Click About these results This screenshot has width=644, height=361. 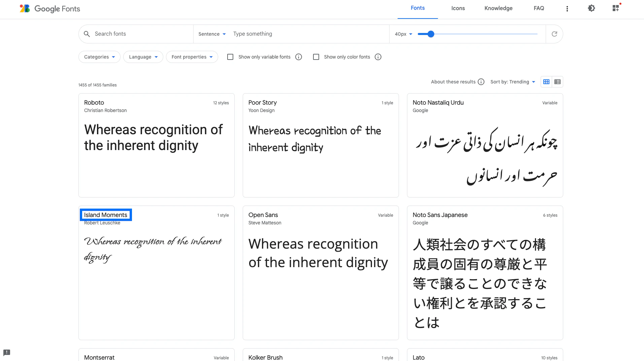[x=454, y=82]
